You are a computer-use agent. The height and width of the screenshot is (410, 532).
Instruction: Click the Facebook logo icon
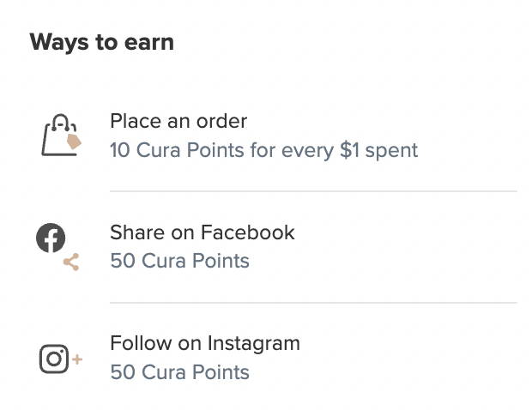pos(51,238)
